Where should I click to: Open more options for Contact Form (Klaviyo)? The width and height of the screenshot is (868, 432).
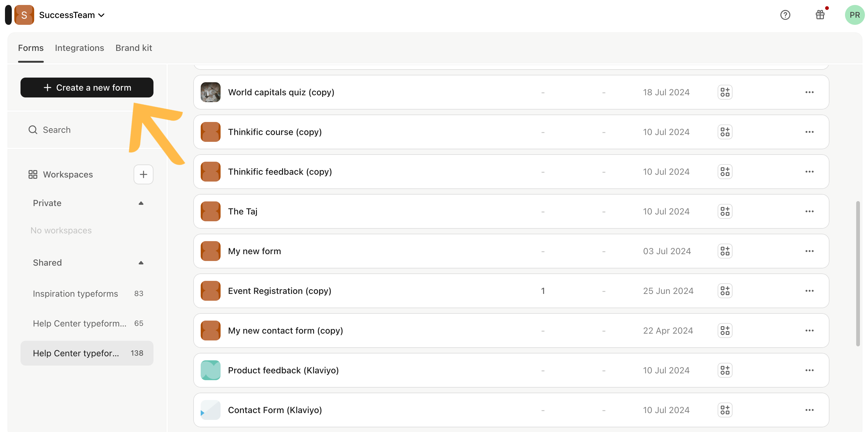[x=809, y=410]
